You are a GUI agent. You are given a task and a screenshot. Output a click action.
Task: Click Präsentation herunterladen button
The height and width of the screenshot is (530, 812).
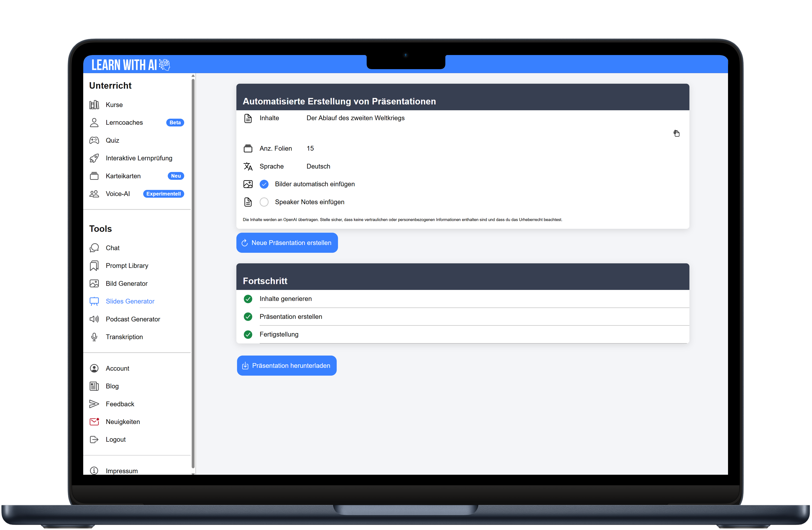[x=286, y=366]
